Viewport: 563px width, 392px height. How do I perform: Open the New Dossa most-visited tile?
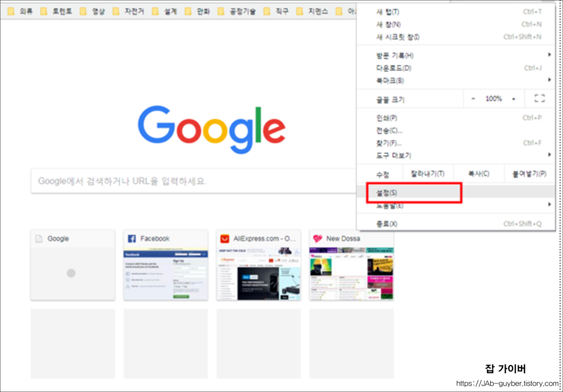click(x=352, y=265)
